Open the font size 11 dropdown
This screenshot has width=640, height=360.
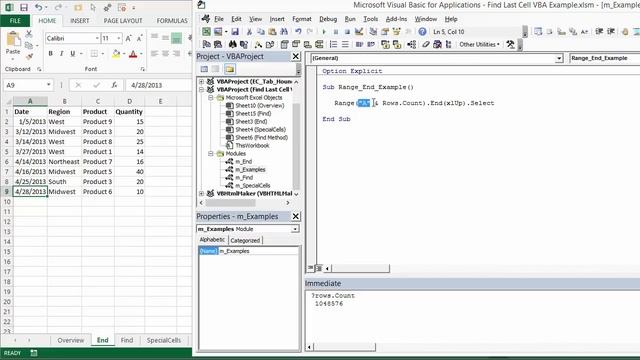[119, 38]
